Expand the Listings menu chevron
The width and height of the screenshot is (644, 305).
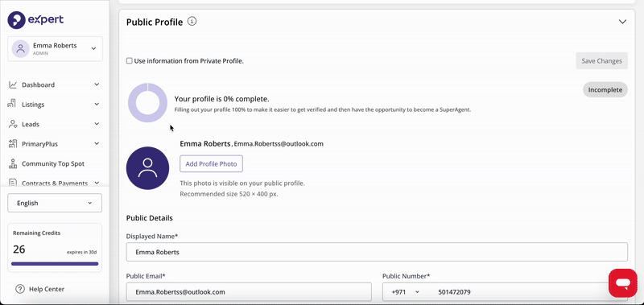(97, 105)
